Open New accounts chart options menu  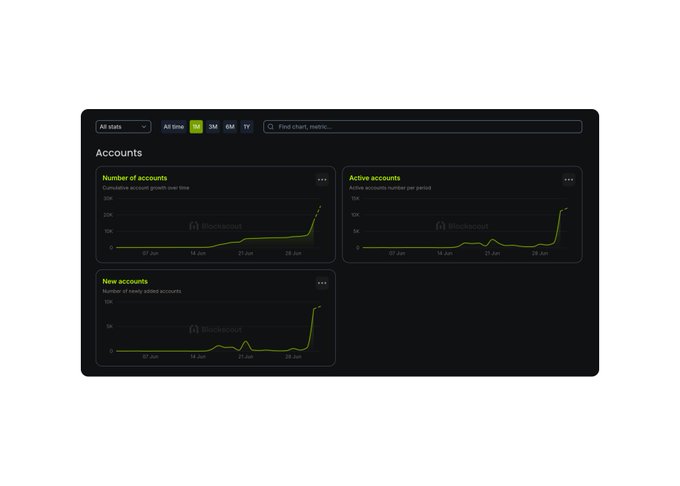coord(322,283)
